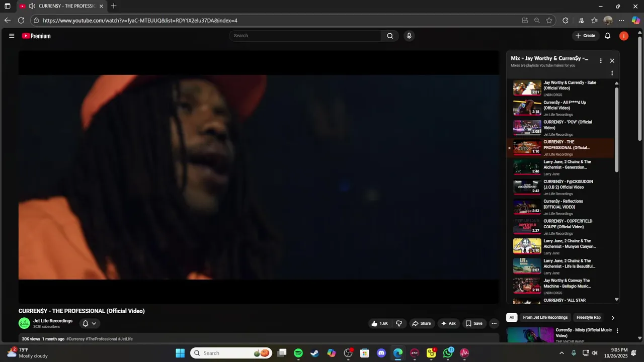Select the All filter chip
The image size is (644, 362).
click(512, 317)
